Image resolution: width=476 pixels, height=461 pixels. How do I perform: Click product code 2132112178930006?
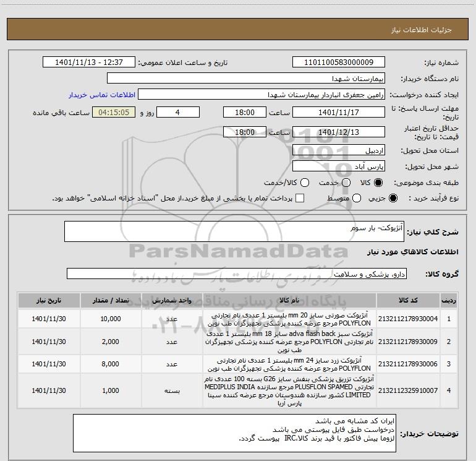point(408,364)
